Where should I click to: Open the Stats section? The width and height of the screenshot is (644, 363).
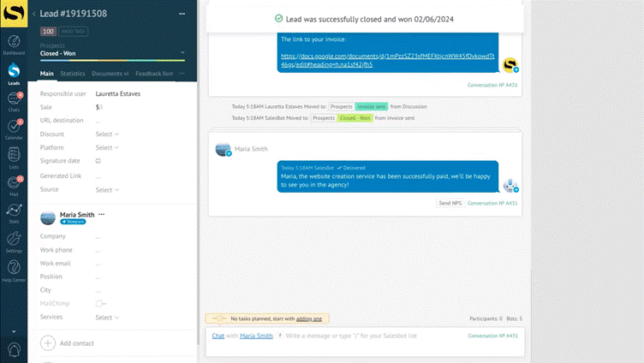[14, 214]
